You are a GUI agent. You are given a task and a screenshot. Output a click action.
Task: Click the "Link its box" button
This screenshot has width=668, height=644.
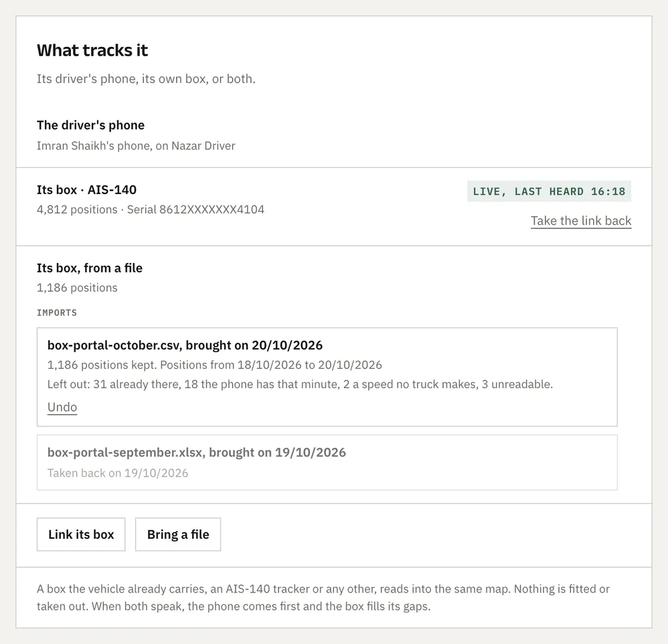pos(81,534)
